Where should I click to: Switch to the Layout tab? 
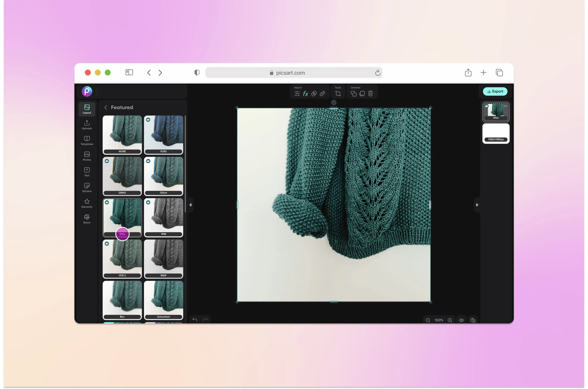pyautogui.click(x=87, y=109)
